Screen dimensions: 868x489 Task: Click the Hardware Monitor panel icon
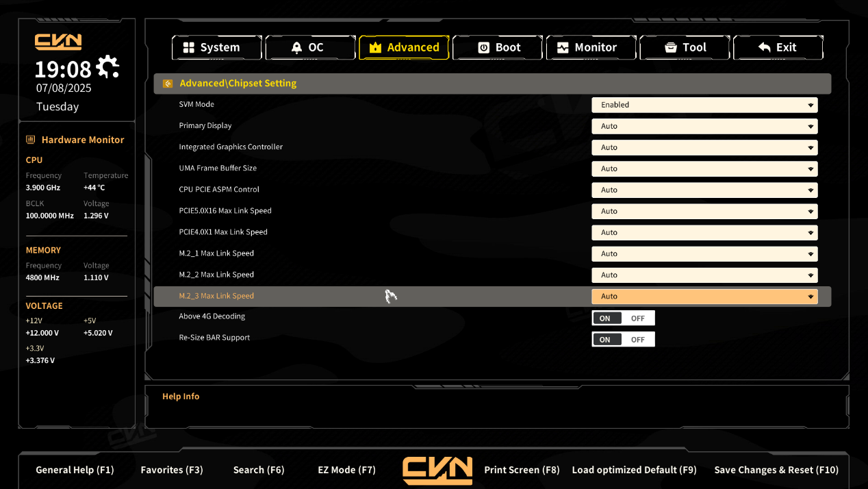tap(30, 140)
